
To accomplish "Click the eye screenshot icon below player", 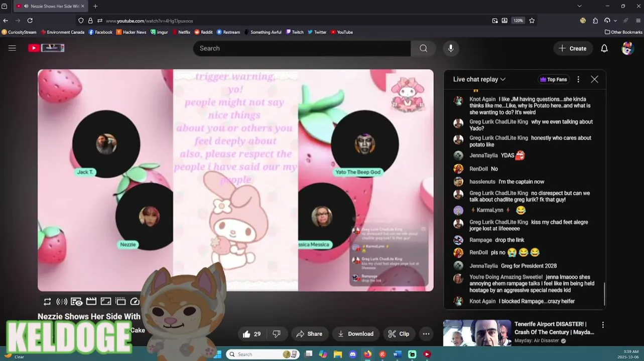I will 76,301.
